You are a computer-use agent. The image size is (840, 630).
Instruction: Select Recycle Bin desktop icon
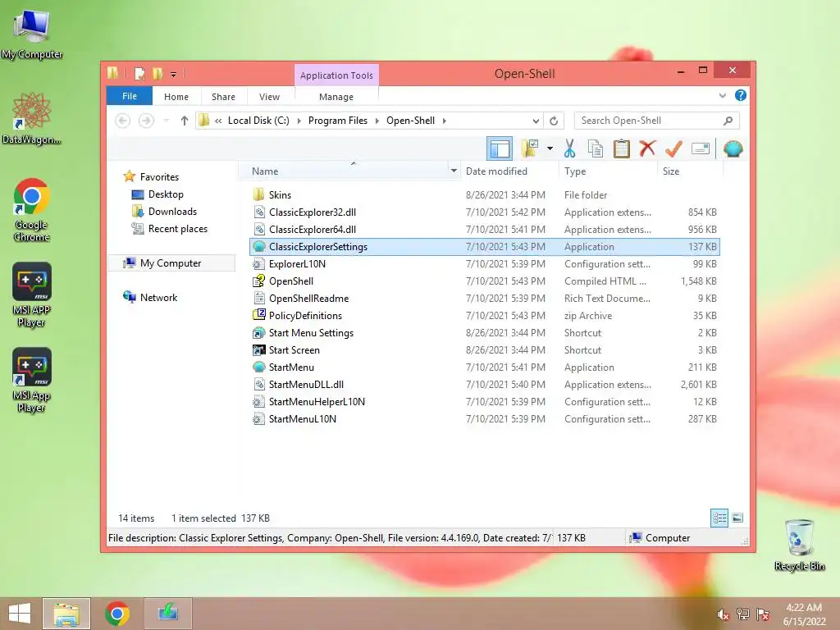point(799,545)
